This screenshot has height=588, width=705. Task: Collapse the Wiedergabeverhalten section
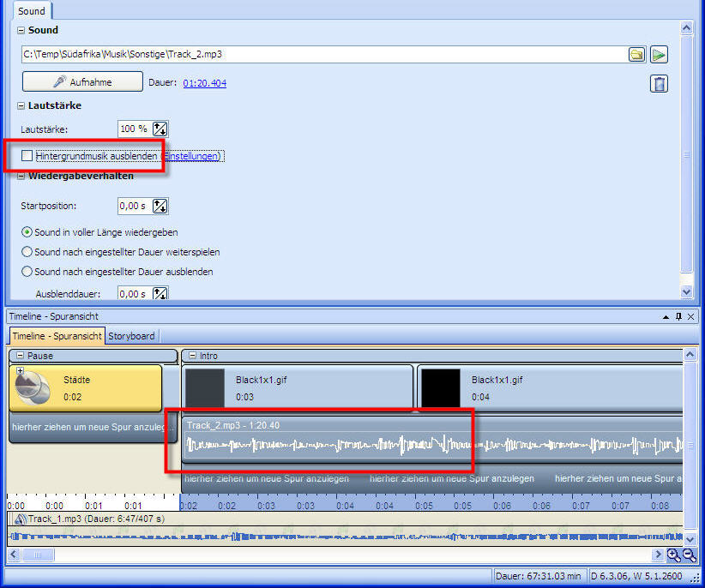[21, 177]
